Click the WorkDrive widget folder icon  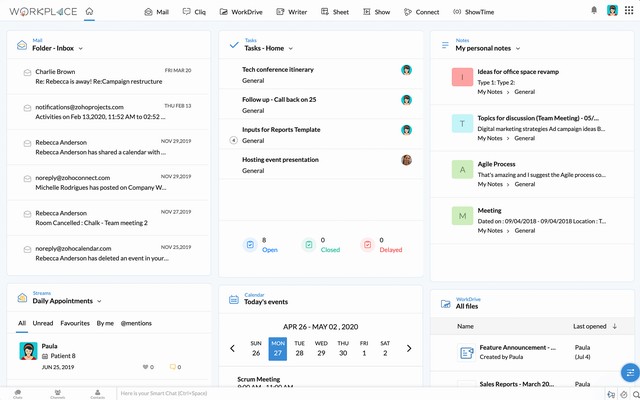tap(445, 304)
